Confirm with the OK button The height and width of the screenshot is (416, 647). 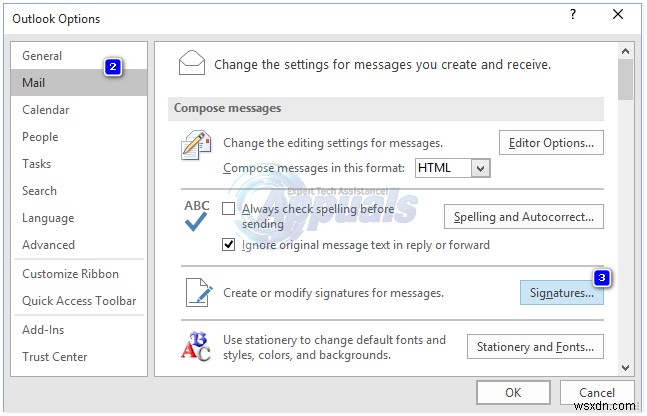[x=513, y=392]
